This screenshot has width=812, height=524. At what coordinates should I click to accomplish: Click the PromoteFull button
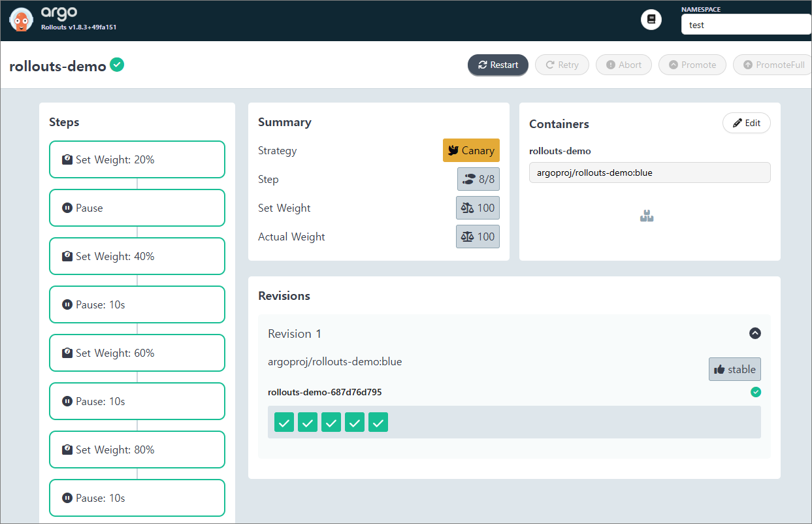tap(772, 65)
